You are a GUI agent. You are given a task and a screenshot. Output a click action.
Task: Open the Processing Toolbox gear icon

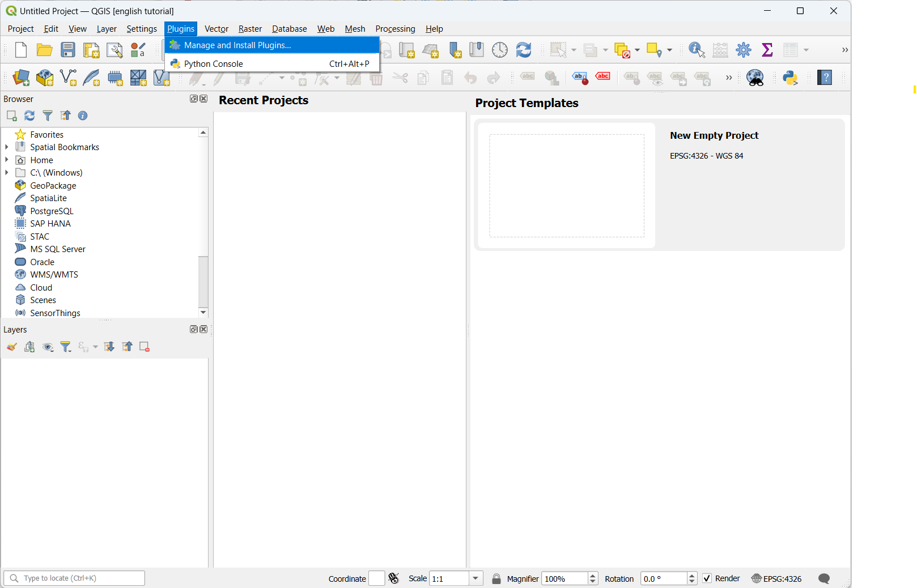(x=744, y=50)
